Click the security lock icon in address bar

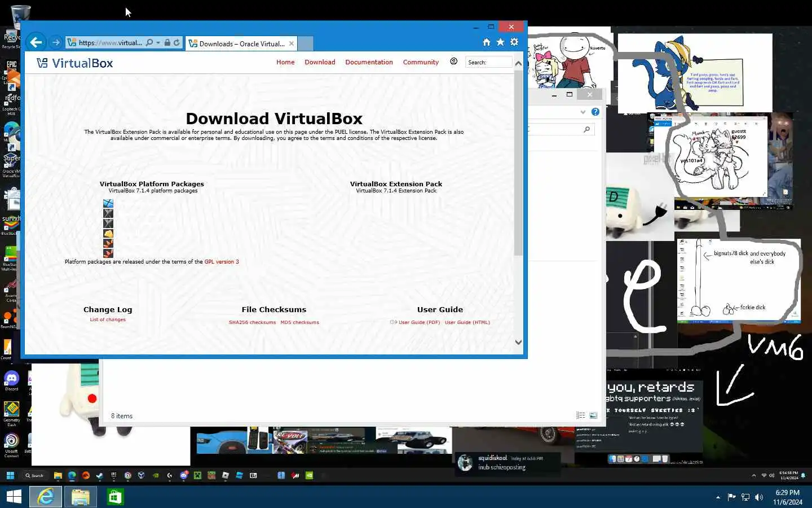(167, 42)
